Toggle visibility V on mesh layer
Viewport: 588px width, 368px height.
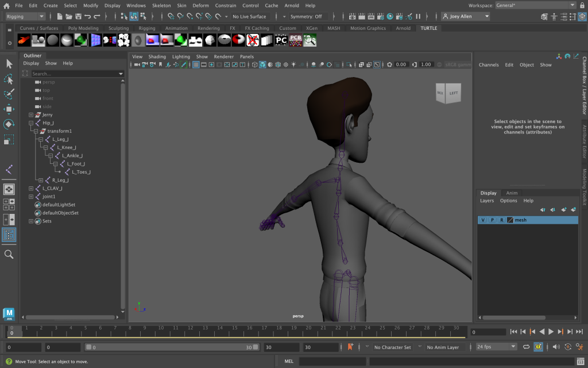(x=483, y=220)
